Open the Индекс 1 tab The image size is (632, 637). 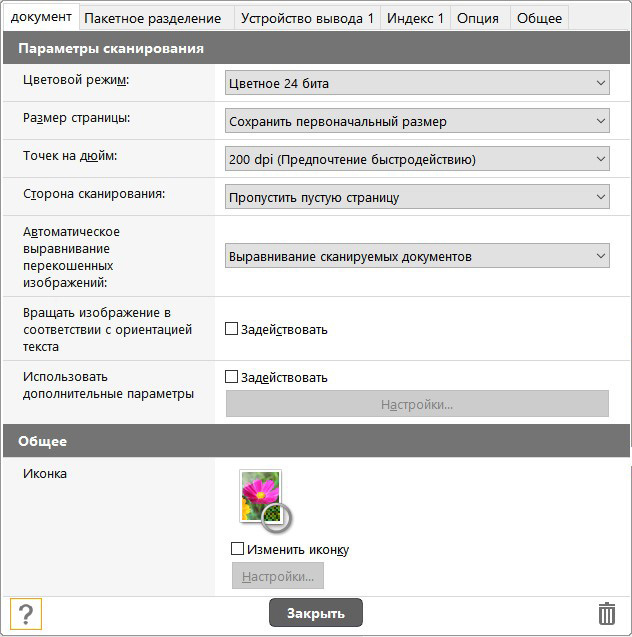coord(415,18)
